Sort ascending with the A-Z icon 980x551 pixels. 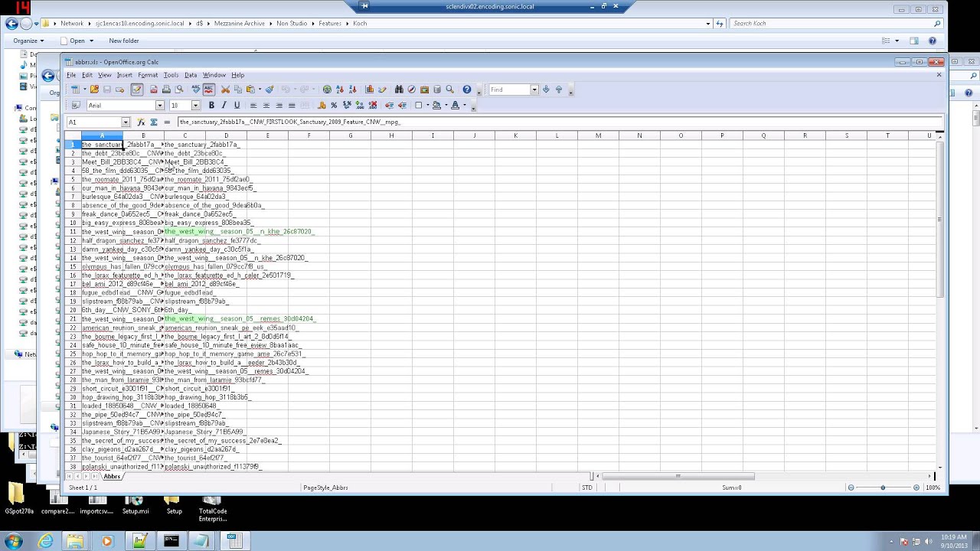coord(340,90)
